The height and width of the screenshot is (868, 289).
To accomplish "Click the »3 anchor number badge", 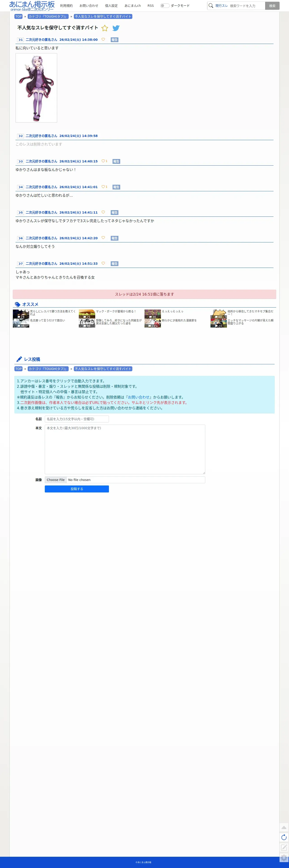I will pyautogui.click(x=20, y=161).
